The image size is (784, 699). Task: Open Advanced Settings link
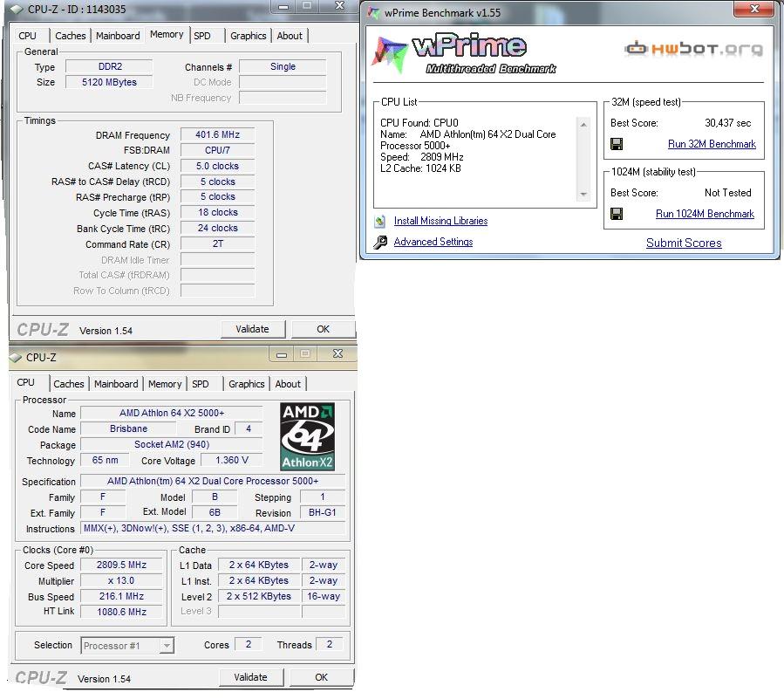click(433, 243)
